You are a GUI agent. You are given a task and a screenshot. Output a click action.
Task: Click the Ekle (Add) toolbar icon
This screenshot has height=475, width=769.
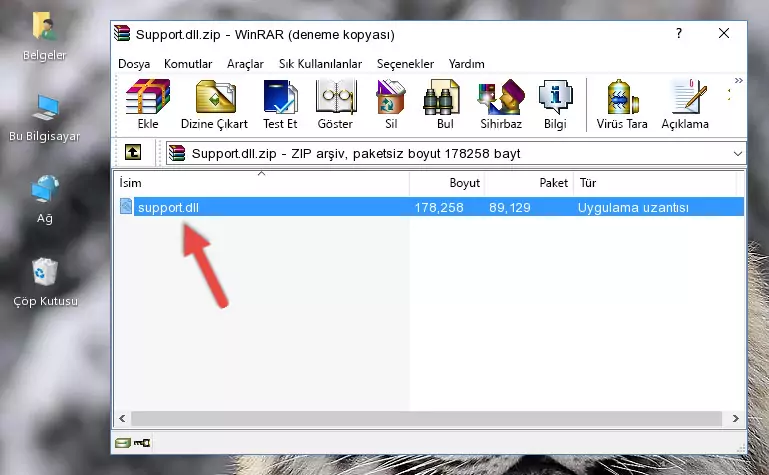tap(148, 97)
